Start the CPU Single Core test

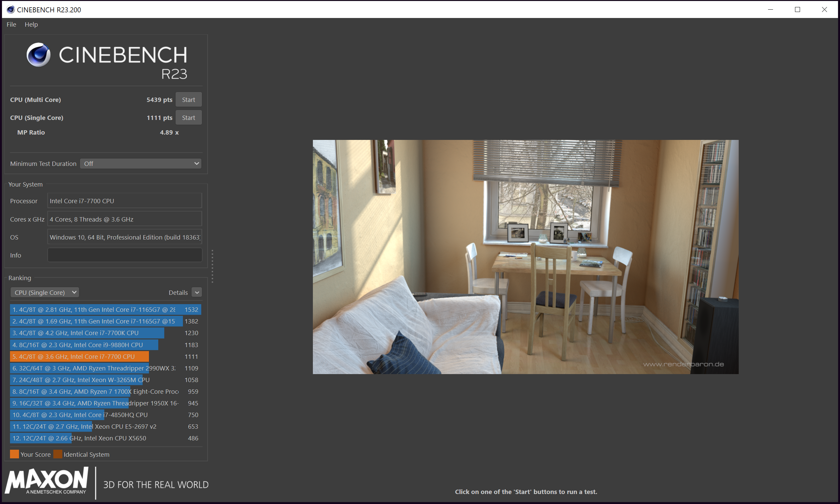point(189,118)
